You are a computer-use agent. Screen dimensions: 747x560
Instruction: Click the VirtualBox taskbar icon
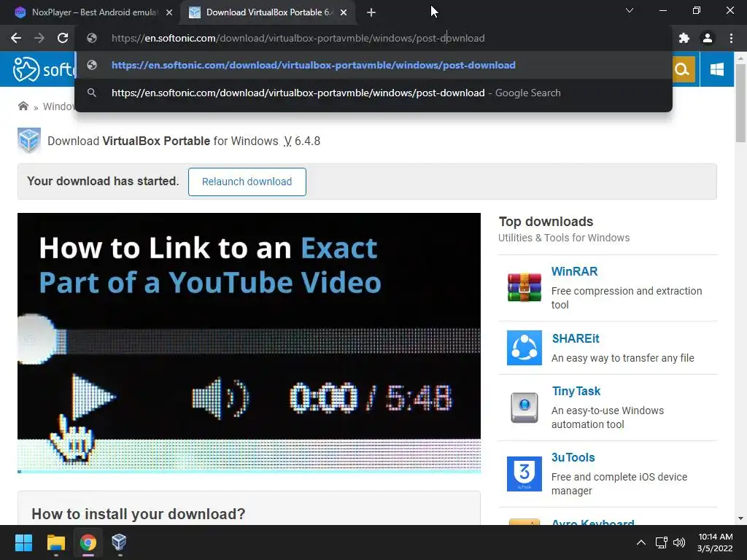click(119, 542)
